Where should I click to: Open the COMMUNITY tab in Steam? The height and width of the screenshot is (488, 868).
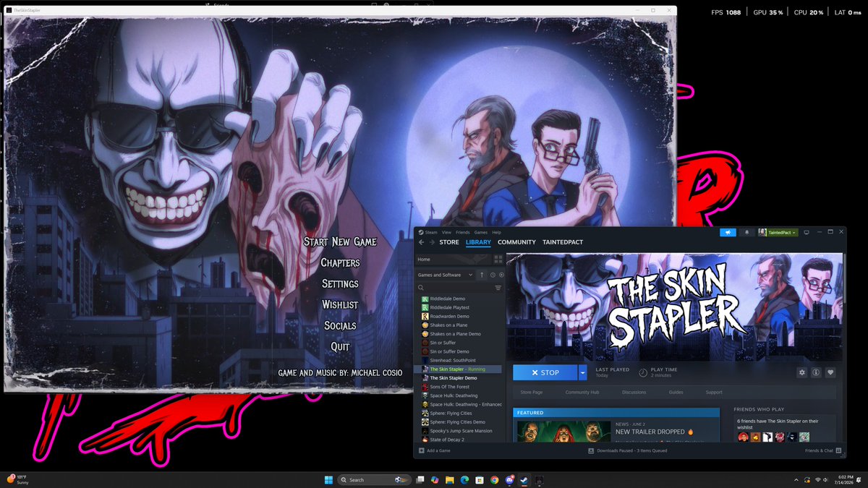tap(516, 242)
